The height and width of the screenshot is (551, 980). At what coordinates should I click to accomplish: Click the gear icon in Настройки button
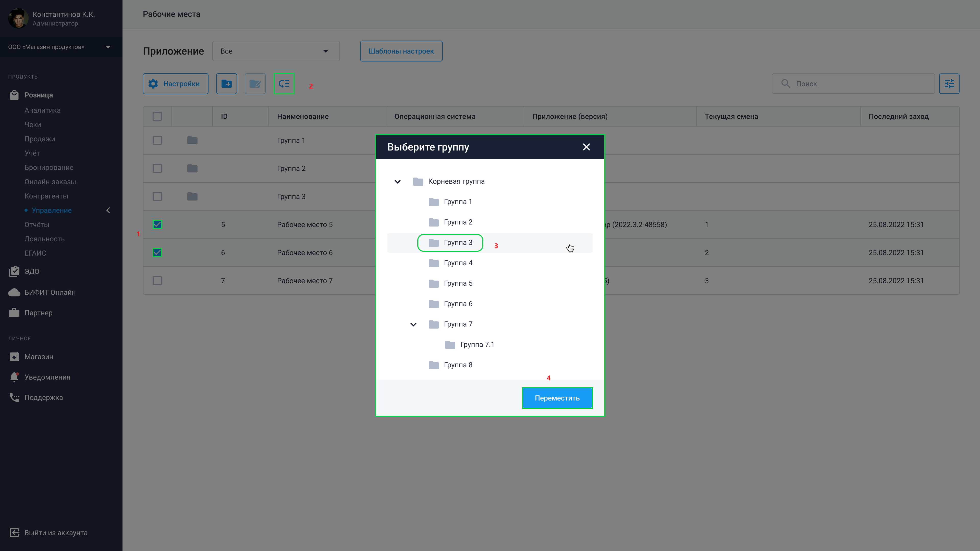(153, 84)
